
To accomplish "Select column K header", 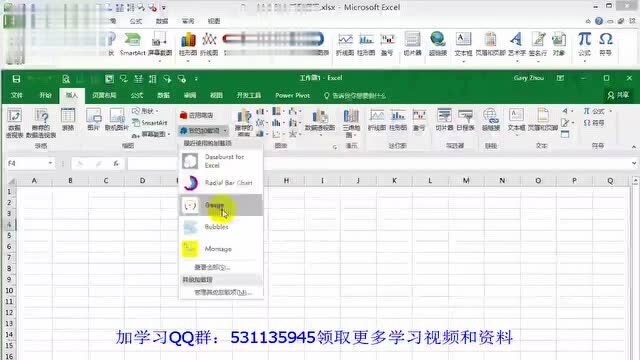I will pyautogui.click(x=394, y=180).
